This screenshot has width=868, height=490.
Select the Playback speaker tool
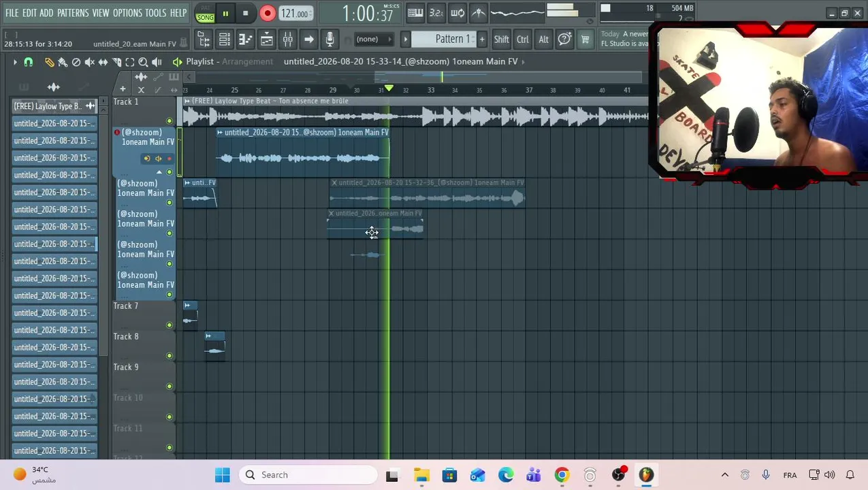[x=157, y=62]
